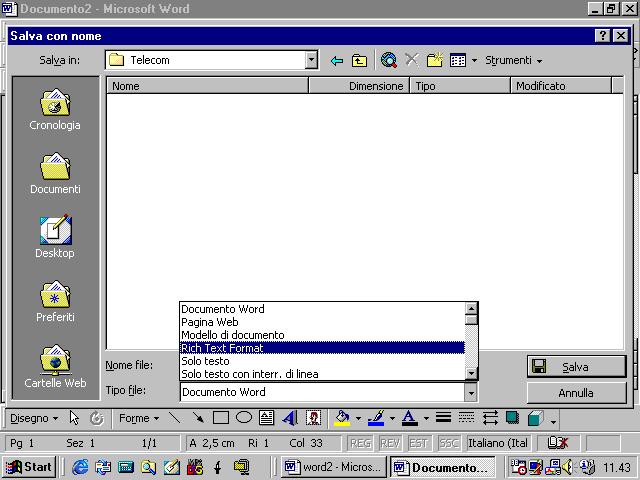Viewport: 640px width, 480px height.
Task: Open the Strumenti menu
Action: (513, 60)
